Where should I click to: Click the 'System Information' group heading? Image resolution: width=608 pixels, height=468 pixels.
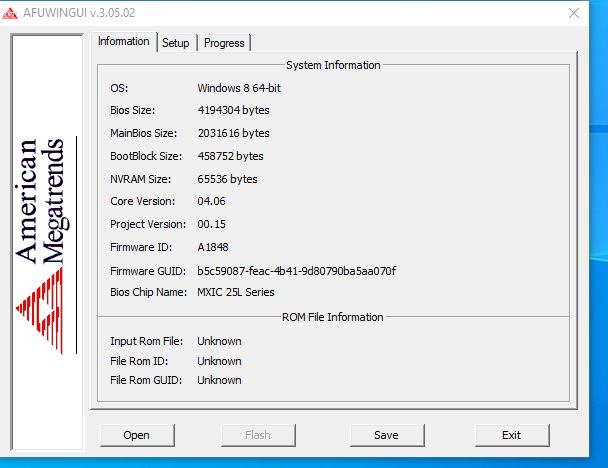click(333, 65)
